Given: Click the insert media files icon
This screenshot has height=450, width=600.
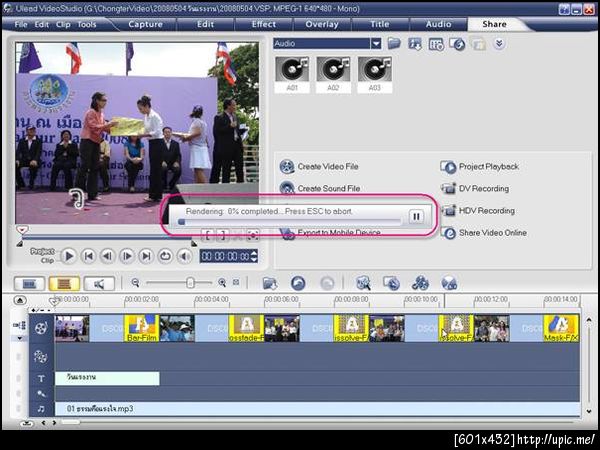Looking at the screenshot, I should tap(270, 284).
